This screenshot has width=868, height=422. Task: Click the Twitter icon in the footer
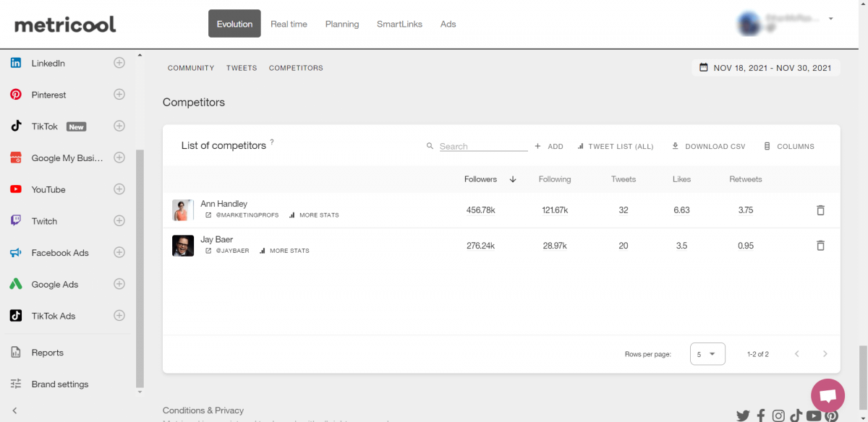tap(743, 415)
